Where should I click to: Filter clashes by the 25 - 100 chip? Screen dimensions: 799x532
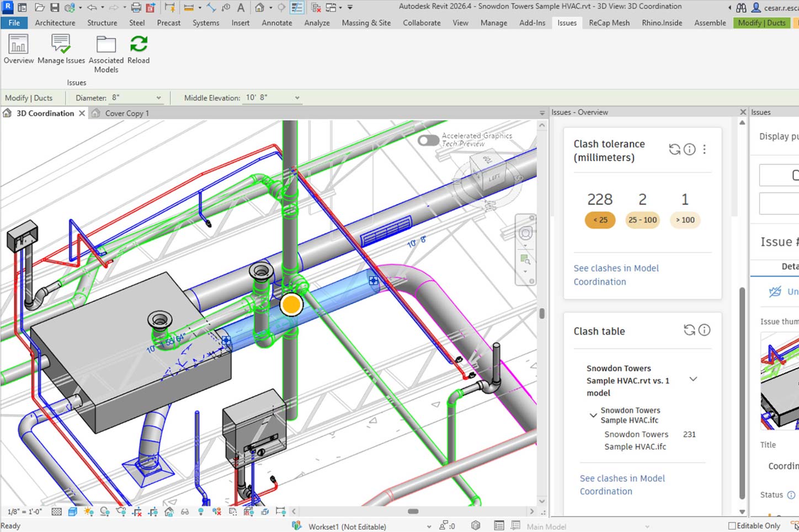click(x=642, y=220)
